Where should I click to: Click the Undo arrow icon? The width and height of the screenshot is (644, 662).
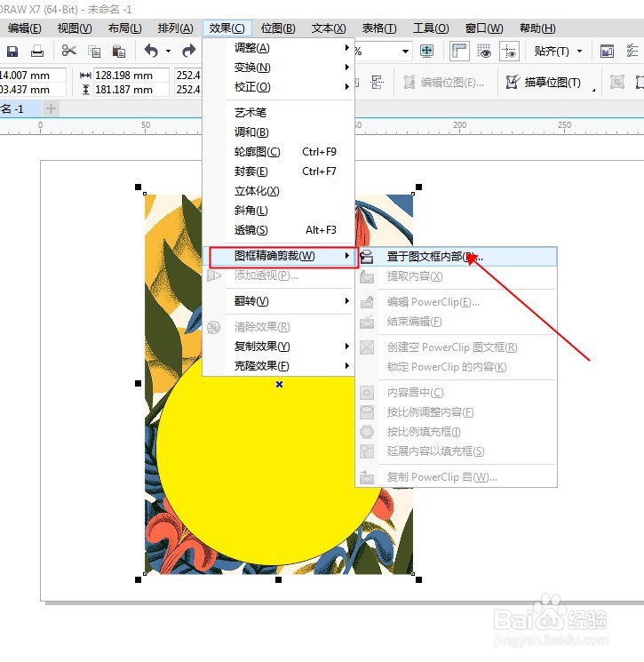click(x=151, y=51)
